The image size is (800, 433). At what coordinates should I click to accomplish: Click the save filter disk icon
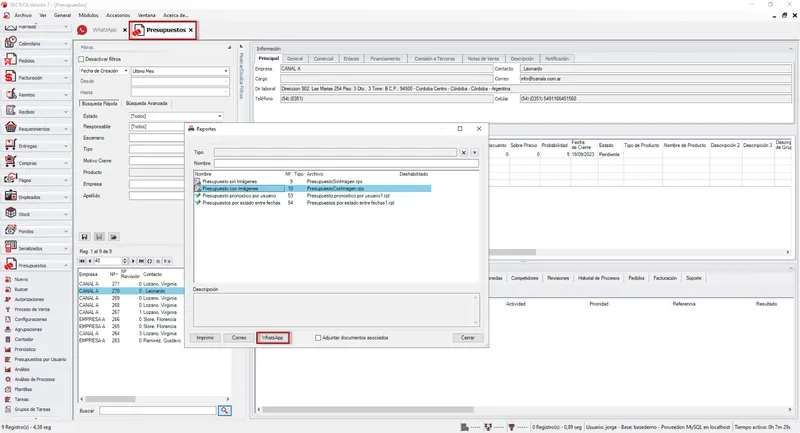point(85,237)
